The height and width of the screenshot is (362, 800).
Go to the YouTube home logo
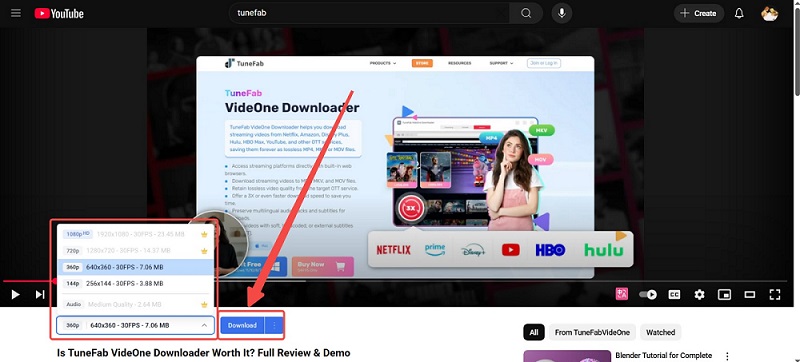tap(59, 13)
